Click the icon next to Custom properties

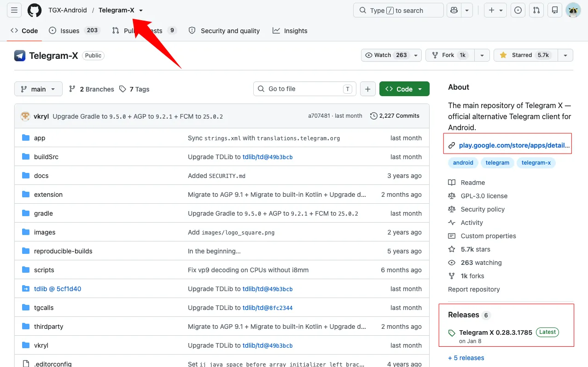[452, 236]
